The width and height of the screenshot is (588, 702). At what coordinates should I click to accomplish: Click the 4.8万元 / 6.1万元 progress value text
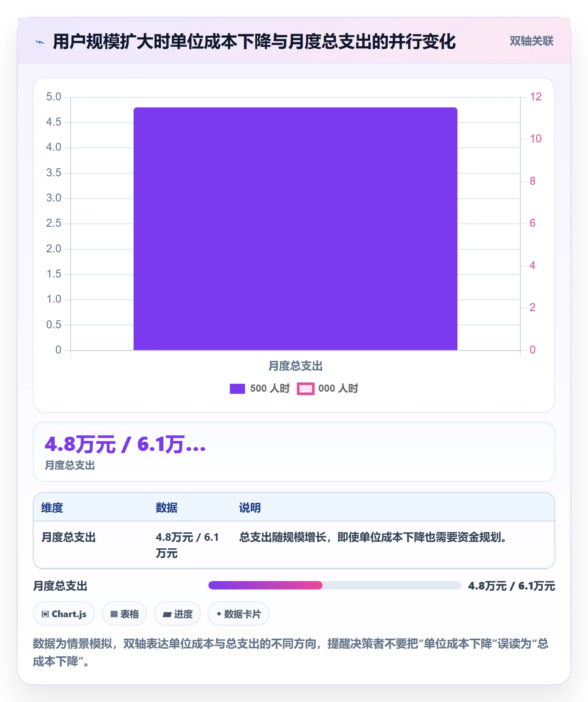tap(512, 586)
